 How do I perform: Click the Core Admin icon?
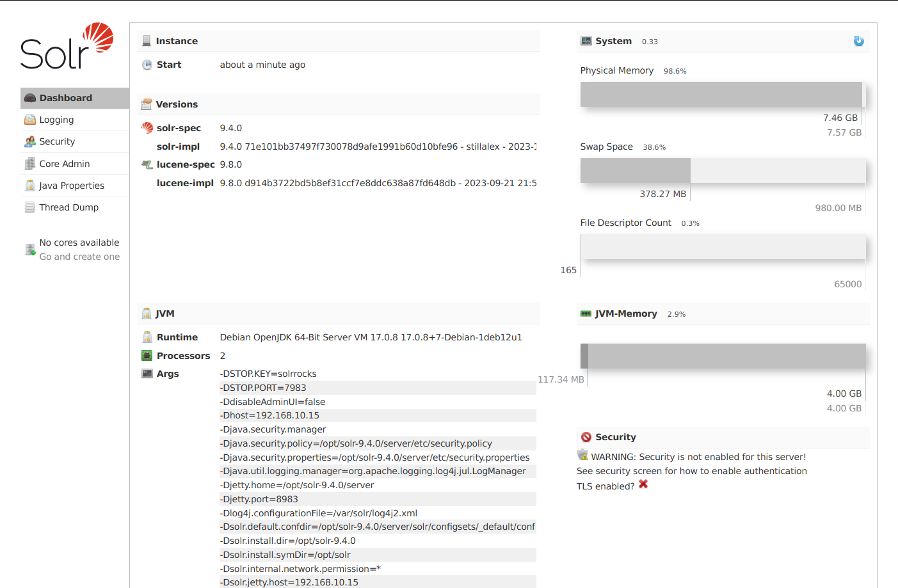(x=30, y=164)
